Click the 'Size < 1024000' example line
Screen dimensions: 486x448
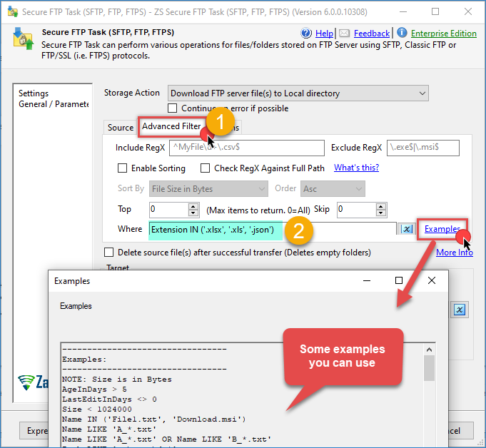click(x=97, y=409)
